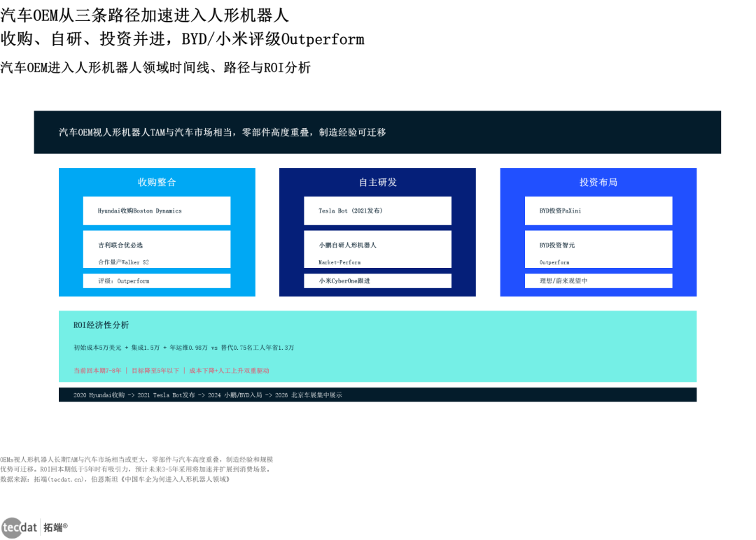Click the 初始成本5万美元 cost breakdown line

tap(183, 348)
